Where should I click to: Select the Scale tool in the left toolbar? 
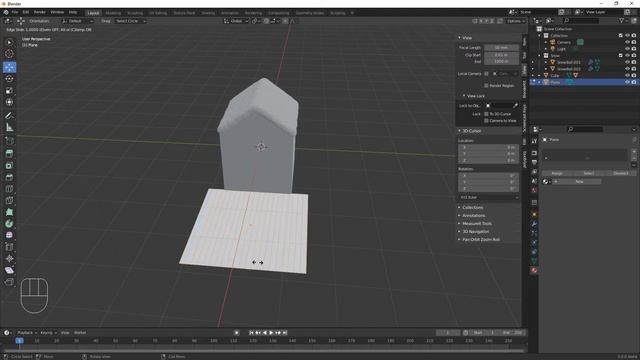[9, 91]
